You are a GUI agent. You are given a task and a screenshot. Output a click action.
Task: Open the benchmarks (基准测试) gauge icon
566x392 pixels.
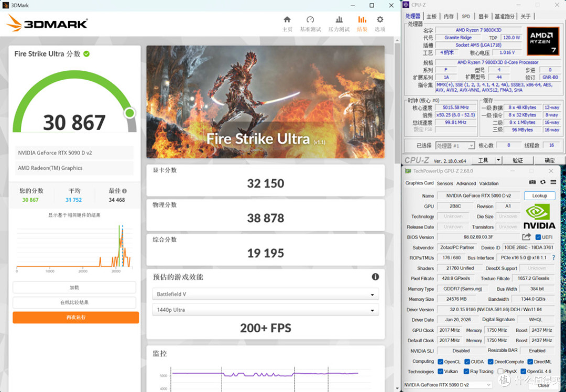coord(310,20)
